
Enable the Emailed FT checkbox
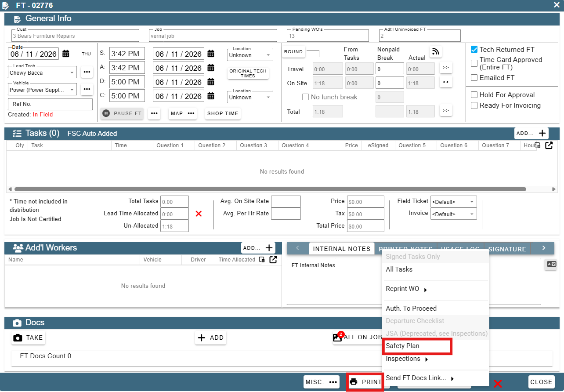tap(474, 78)
